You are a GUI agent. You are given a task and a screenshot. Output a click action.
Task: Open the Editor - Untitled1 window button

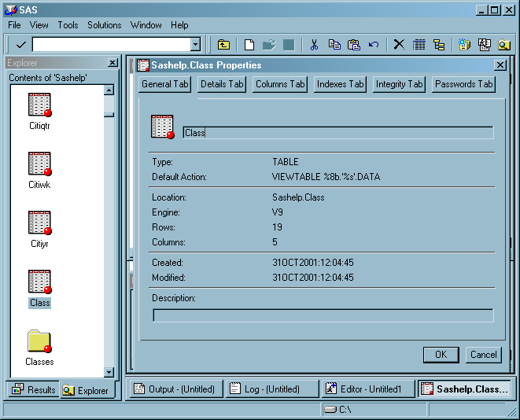(368, 389)
